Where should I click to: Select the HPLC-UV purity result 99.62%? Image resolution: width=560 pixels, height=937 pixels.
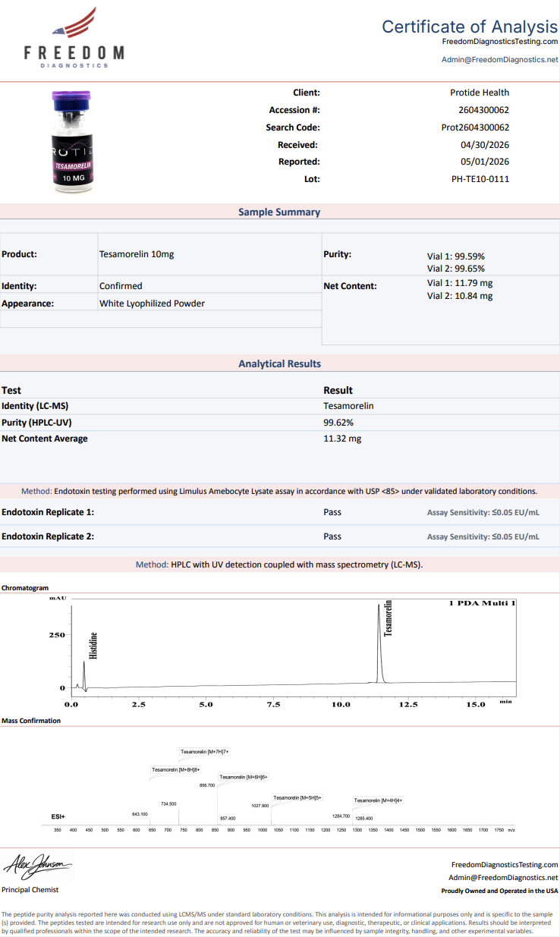click(338, 423)
